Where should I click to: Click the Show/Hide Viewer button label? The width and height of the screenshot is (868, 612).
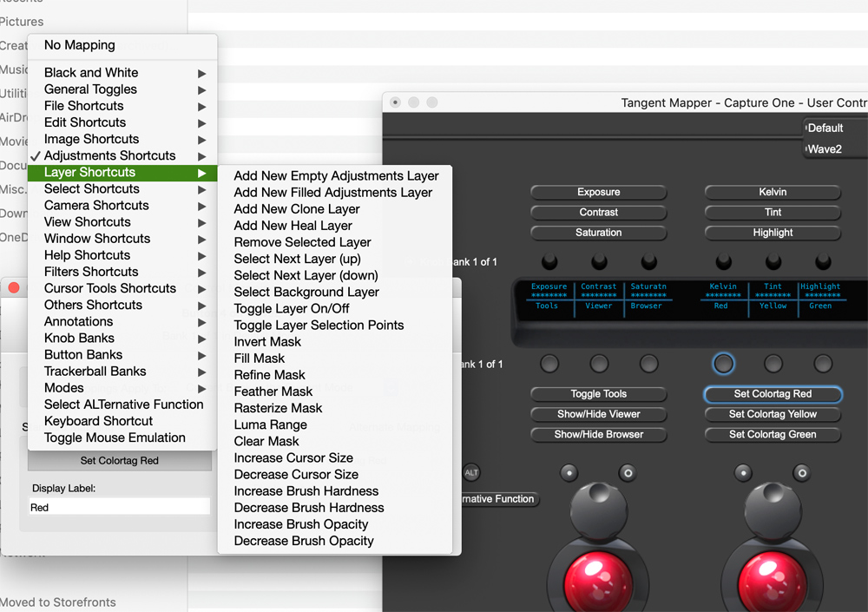pyautogui.click(x=598, y=414)
